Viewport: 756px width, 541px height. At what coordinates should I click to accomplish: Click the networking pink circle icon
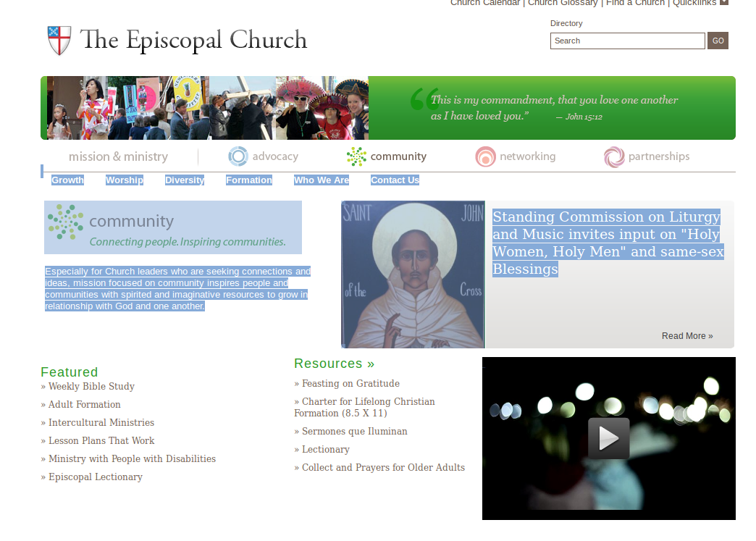485,156
